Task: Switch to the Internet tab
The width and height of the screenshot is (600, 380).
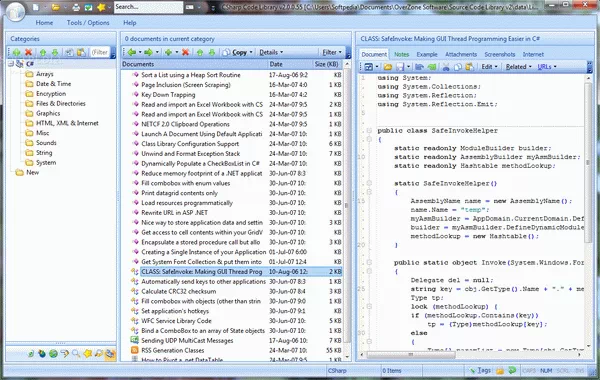Action: click(533, 55)
